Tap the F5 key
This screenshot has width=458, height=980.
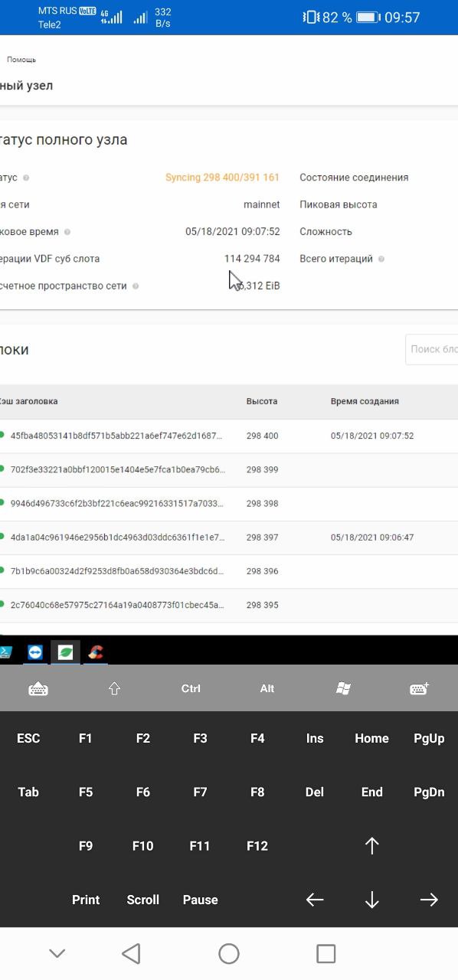click(86, 792)
